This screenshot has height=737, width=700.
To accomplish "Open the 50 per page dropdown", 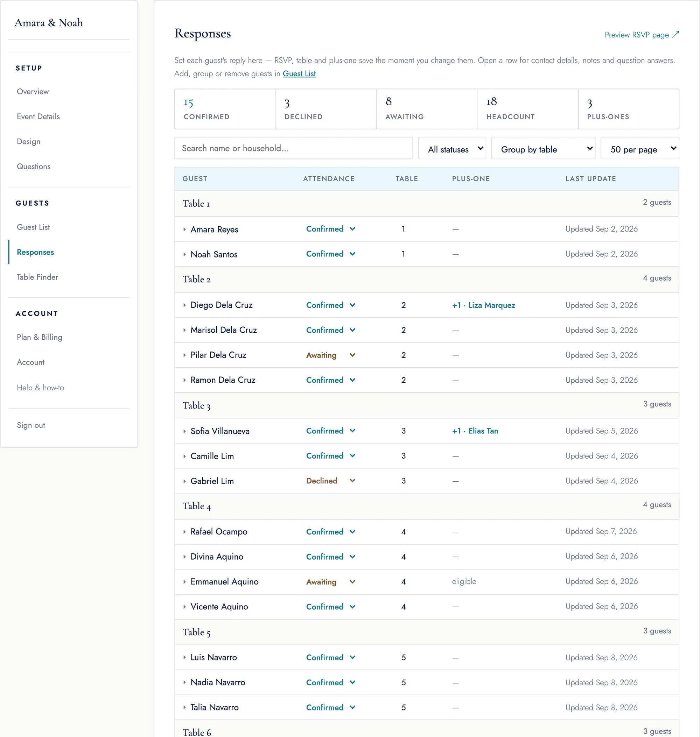I will tap(639, 148).
